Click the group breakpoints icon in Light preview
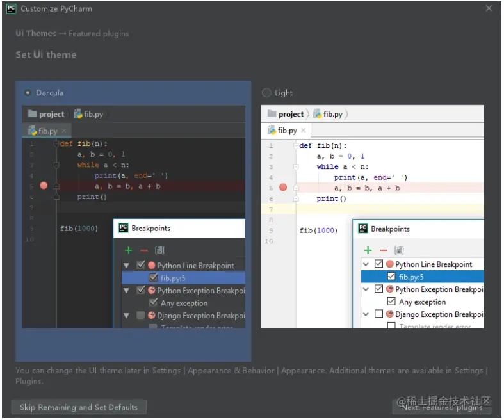504x420 pixels. click(x=399, y=250)
